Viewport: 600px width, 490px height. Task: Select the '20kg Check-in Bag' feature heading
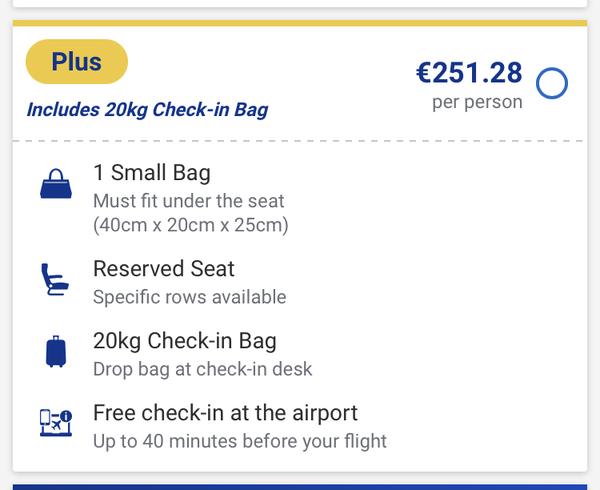(x=185, y=341)
